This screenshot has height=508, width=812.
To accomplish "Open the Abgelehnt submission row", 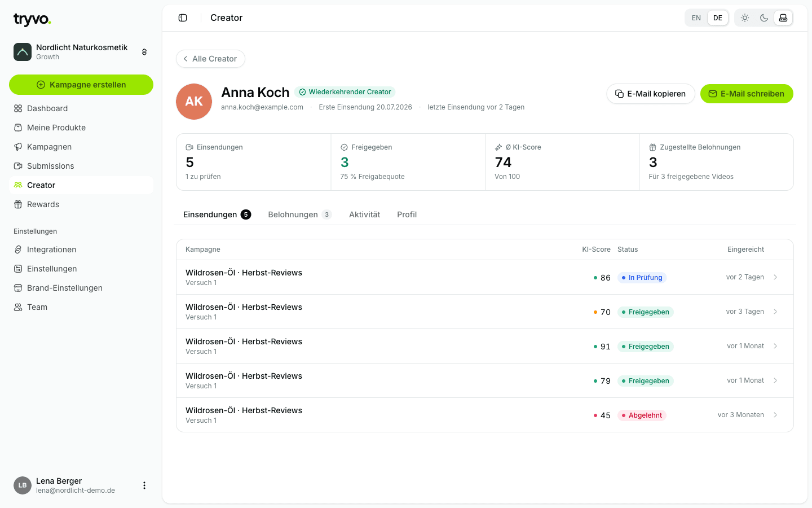I will tap(485, 415).
